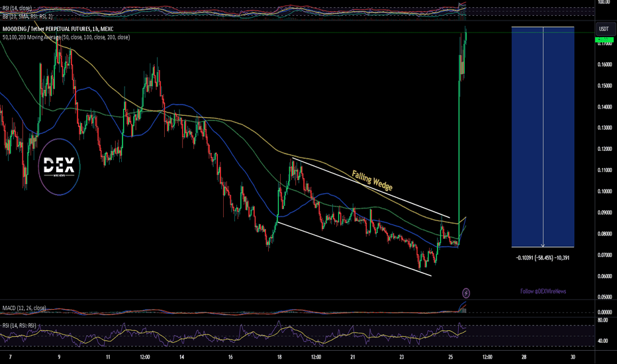Viewport: 617px width, 364px height.
Task: Select the blue price range measurement rectangle
Action: point(543,136)
